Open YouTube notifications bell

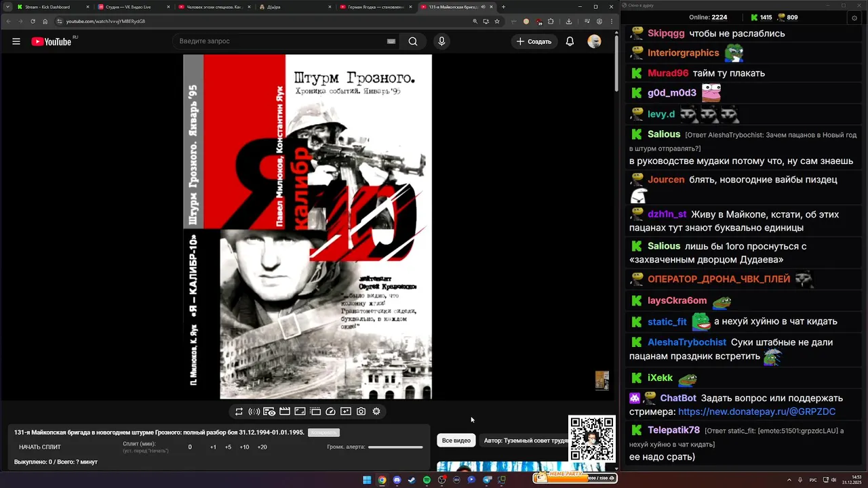click(x=570, y=41)
